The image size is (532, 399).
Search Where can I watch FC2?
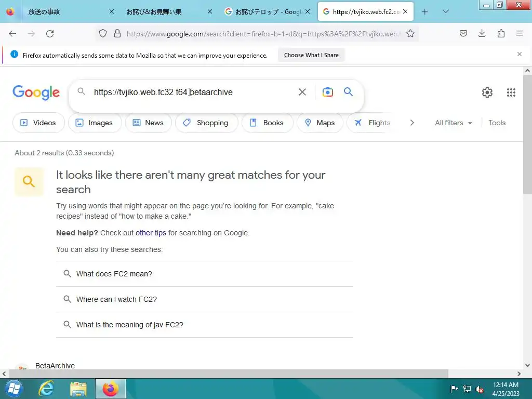[x=205, y=299]
